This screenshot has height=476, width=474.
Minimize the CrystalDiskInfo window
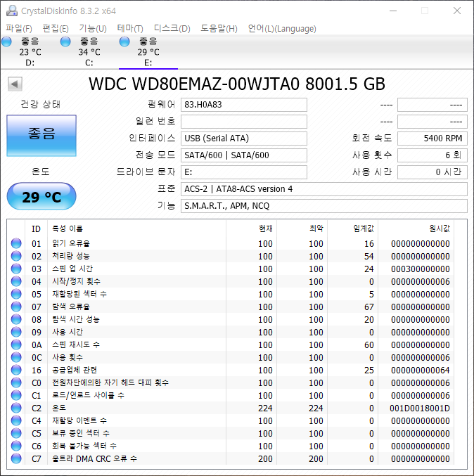pos(393,11)
